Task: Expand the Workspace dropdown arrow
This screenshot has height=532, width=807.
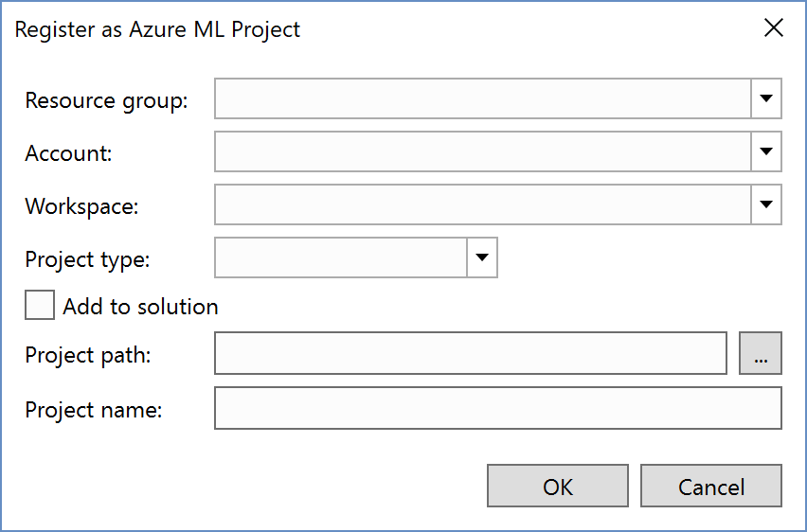Action: tap(766, 204)
